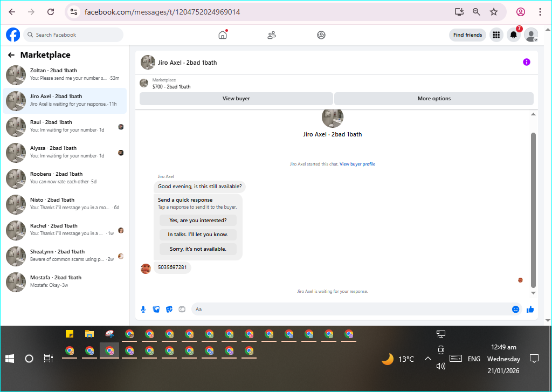Open Chrome three-dot menu
The height and width of the screenshot is (392, 552).
(x=540, y=12)
